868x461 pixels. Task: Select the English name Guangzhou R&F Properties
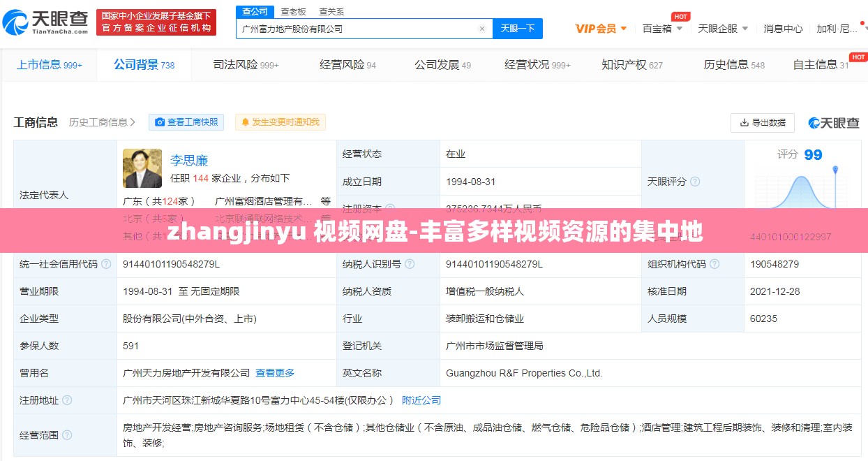524,373
